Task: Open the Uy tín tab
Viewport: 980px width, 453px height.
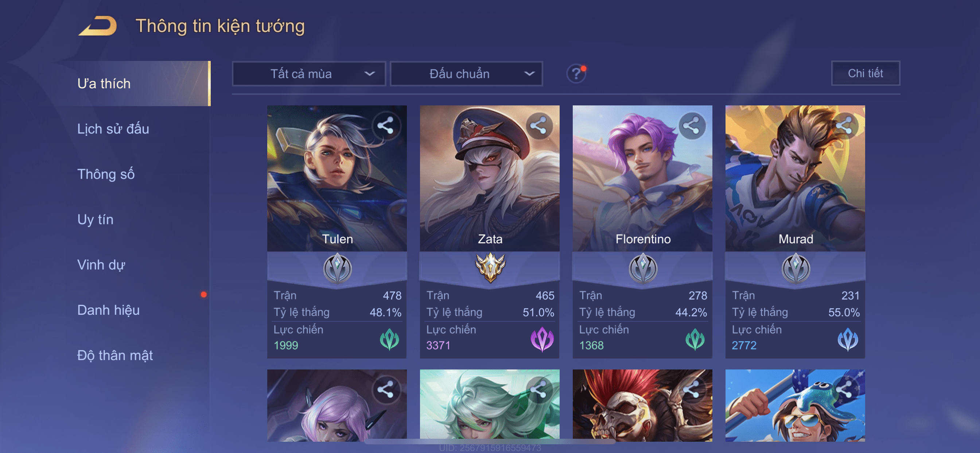Action: (95, 219)
